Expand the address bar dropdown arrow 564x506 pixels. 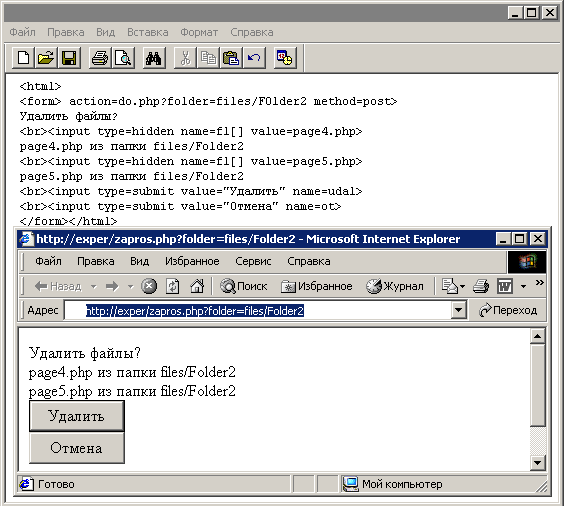click(x=459, y=310)
